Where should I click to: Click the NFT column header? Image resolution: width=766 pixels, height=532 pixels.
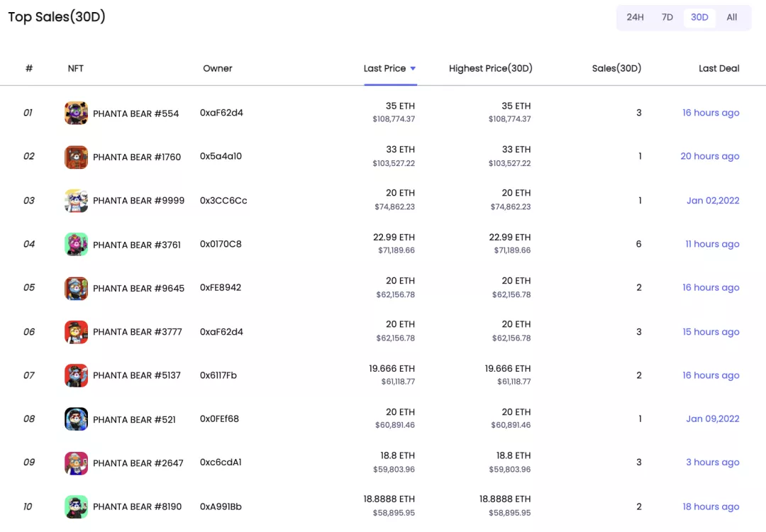[75, 68]
